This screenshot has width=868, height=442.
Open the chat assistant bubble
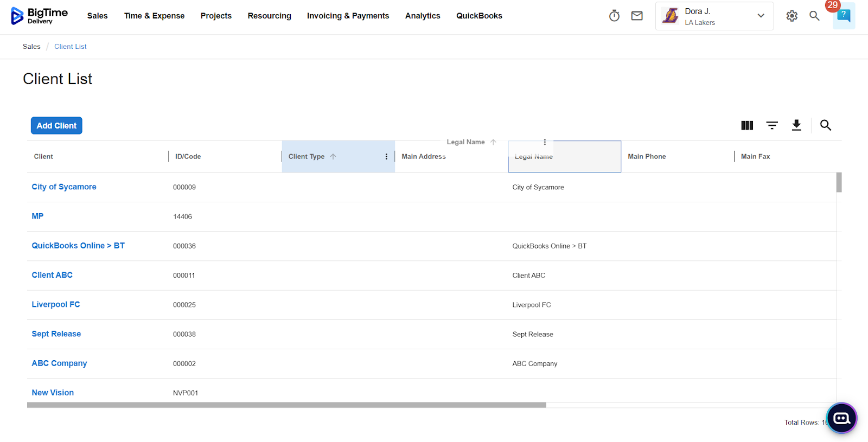841,418
